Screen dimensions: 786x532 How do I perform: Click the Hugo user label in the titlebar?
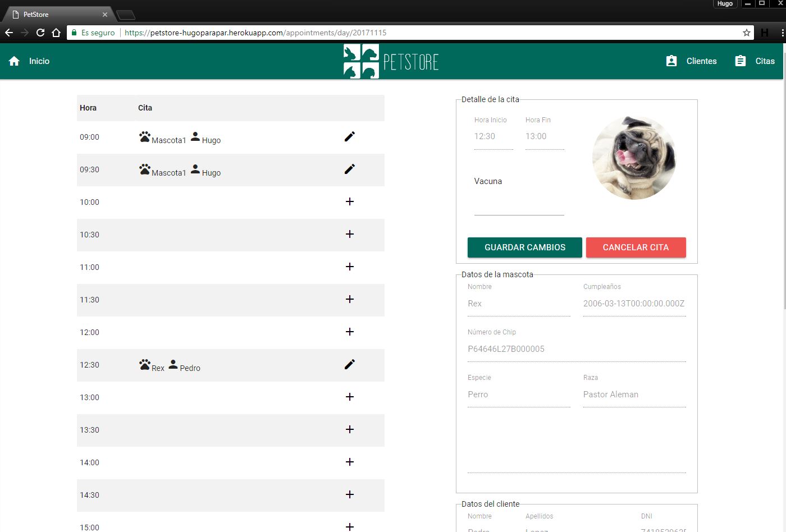(724, 4)
